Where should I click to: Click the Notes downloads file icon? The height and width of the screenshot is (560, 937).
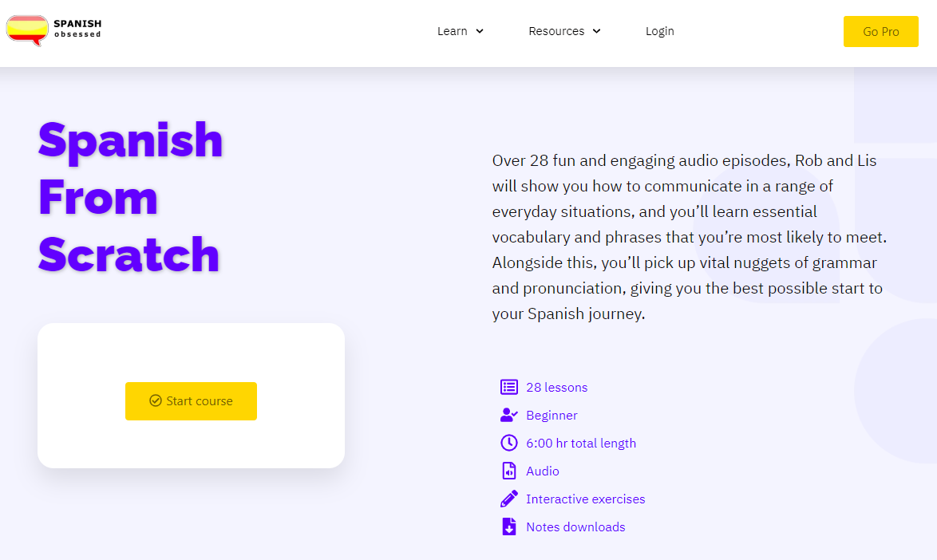(x=509, y=526)
